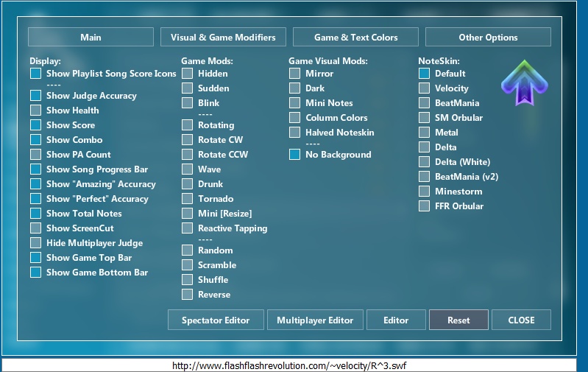Choose the BeatMania noteskin
Viewport: 588px width, 372px height.
[424, 103]
